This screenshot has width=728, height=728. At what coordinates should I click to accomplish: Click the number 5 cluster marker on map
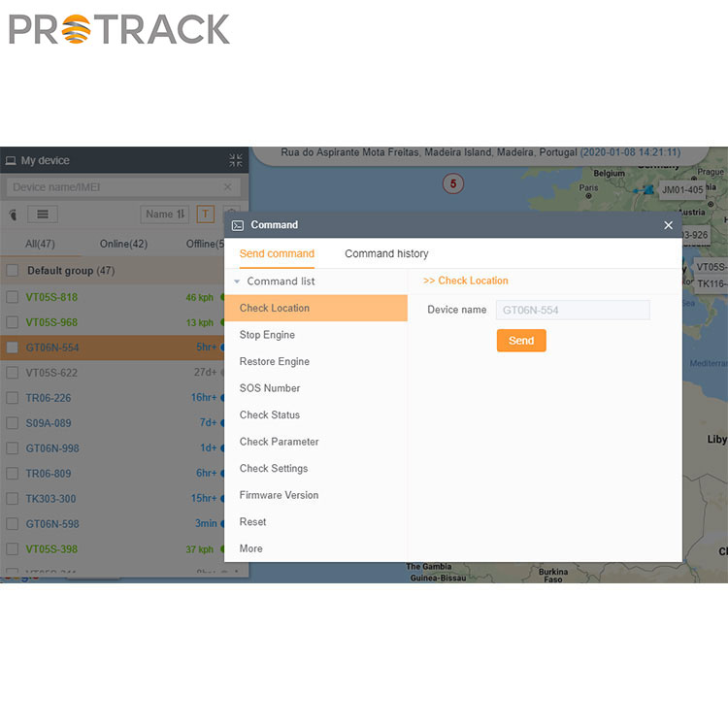click(452, 183)
